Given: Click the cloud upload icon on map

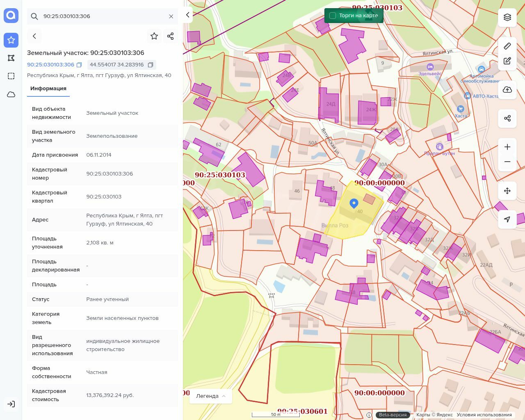Looking at the screenshot, I should pyautogui.click(x=507, y=90).
